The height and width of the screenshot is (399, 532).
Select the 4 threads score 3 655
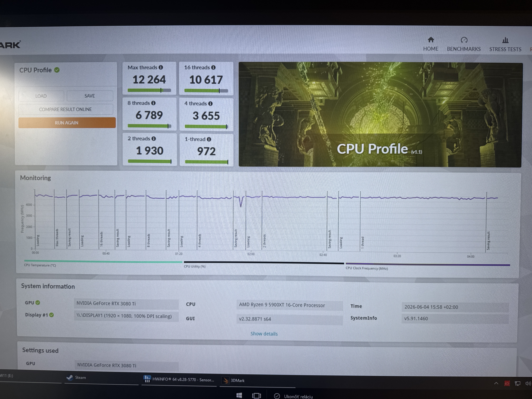click(x=206, y=116)
